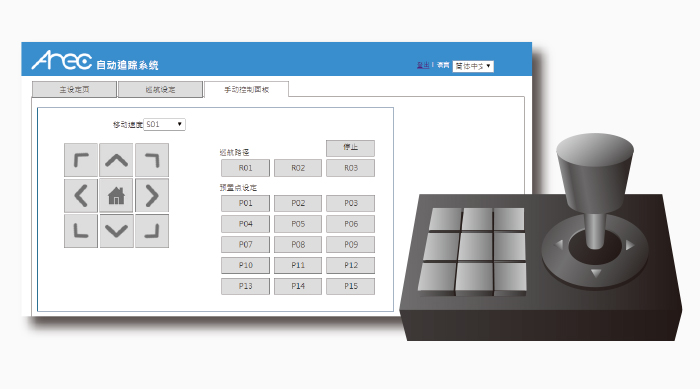
Task: Pan camera left with left arrow
Action: [x=81, y=196]
